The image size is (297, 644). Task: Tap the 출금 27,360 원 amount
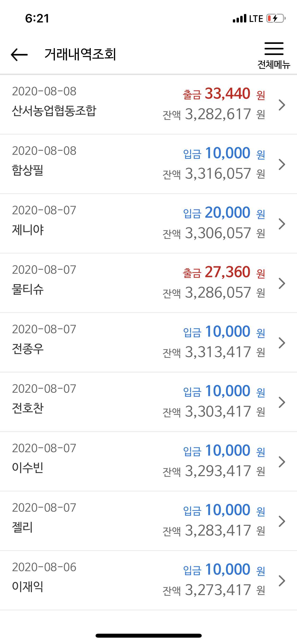[224, 272]
